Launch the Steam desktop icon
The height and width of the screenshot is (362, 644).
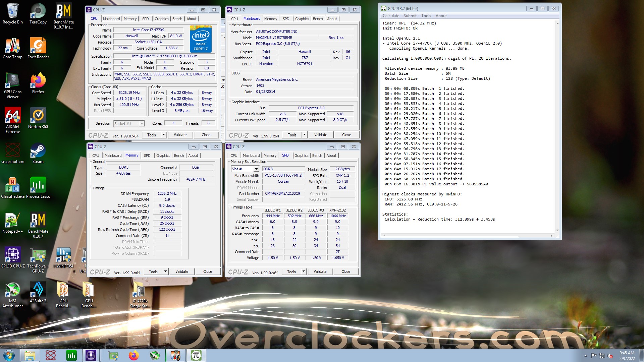click(38, 153)
